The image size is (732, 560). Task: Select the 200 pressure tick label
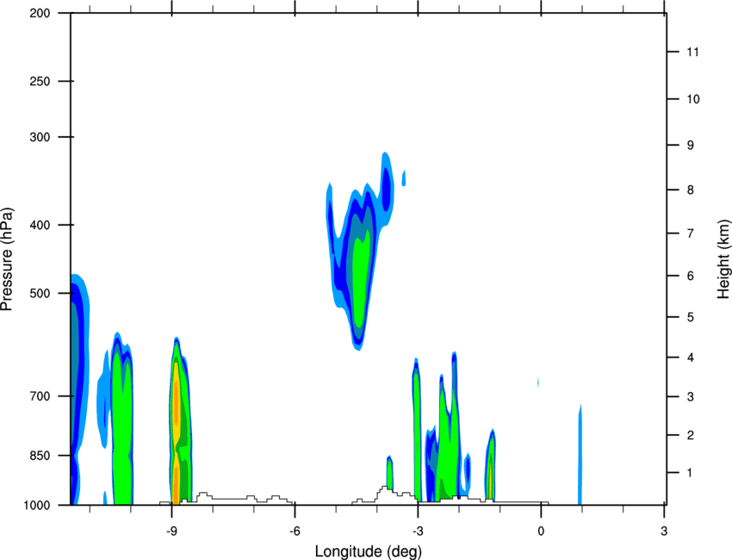[x=40, y=13]
